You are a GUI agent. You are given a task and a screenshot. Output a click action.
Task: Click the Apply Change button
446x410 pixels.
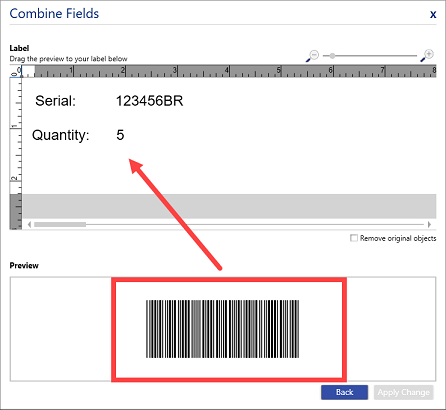[x=403, y=392]
